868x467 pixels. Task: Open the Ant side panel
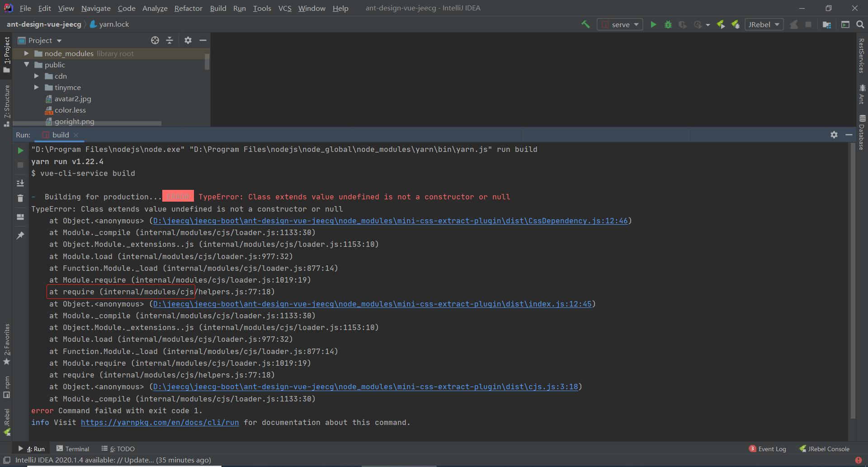click(x=862, y=94)
